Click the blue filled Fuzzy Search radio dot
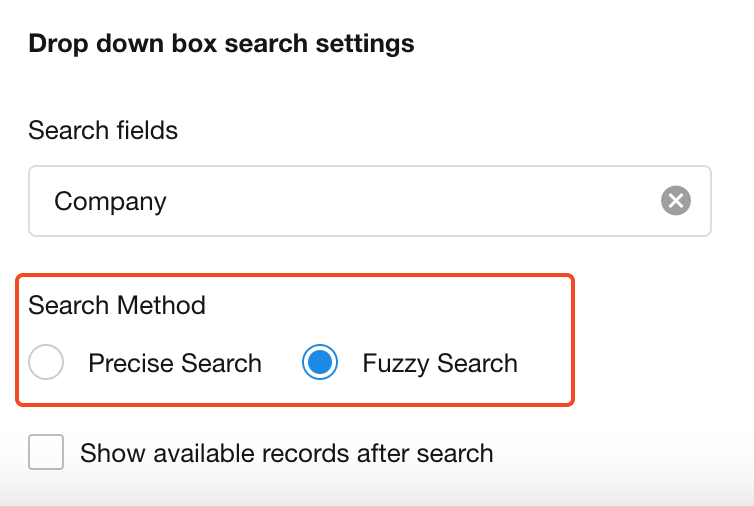754x506 pixels. 320,363
